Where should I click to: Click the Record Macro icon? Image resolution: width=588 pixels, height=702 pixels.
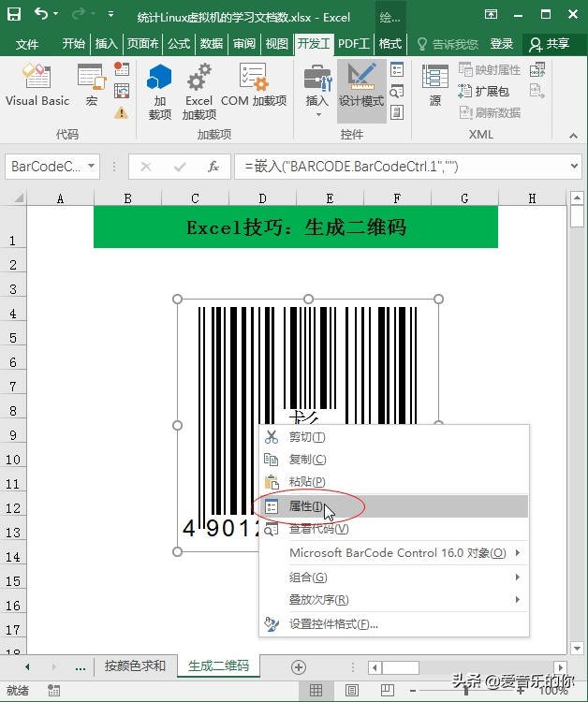pos(122,68)
